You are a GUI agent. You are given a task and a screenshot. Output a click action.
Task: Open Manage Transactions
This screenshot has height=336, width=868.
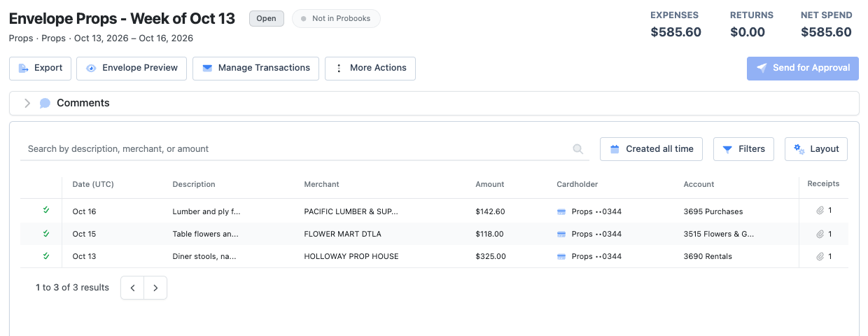255,69
